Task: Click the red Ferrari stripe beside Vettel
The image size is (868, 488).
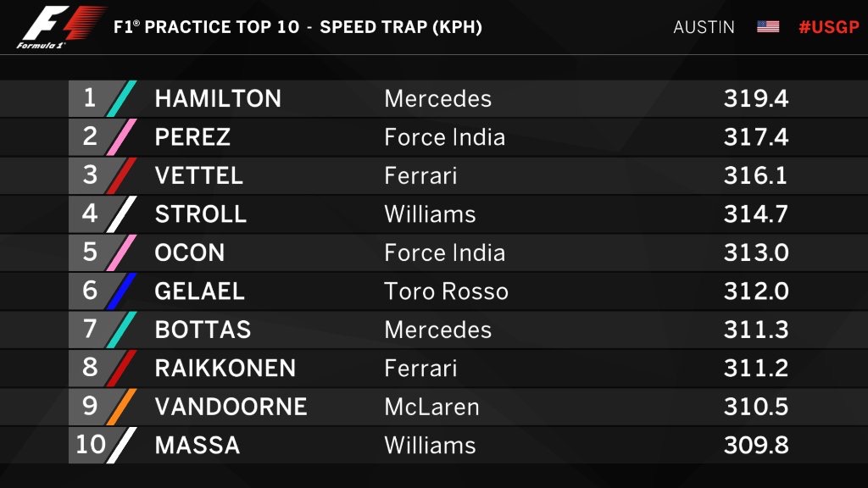Action: click(x=121, y=176)
